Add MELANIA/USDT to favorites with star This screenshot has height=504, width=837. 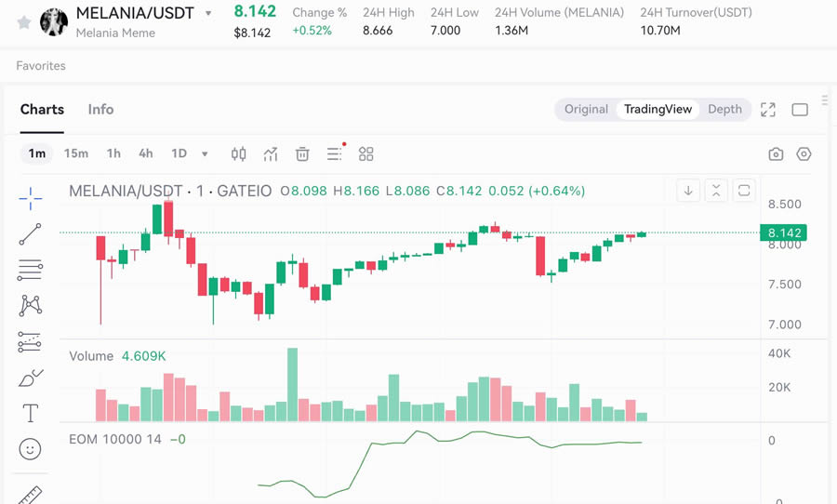24,22
